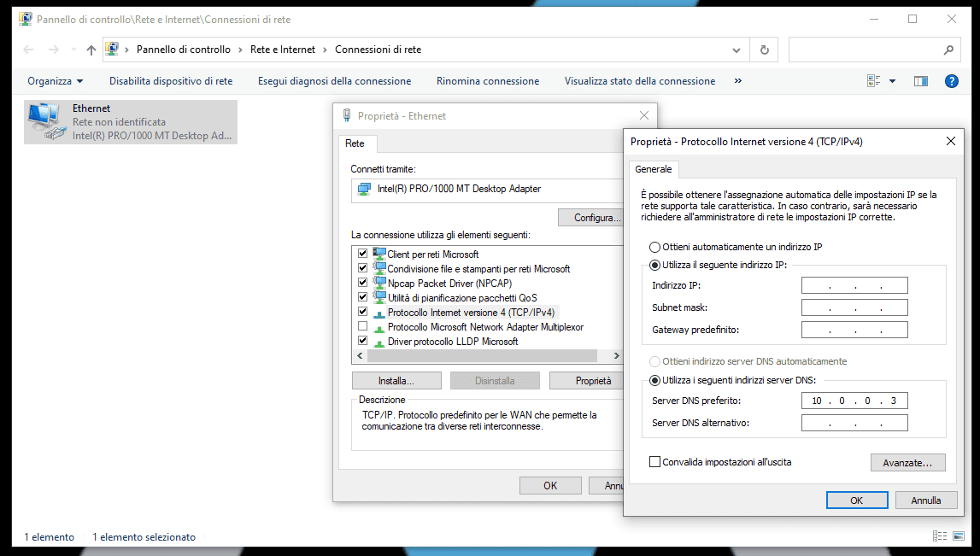Click the Ethernet network adapter icon
Screen dimensions: 980x556
click(x=45, y=121)
